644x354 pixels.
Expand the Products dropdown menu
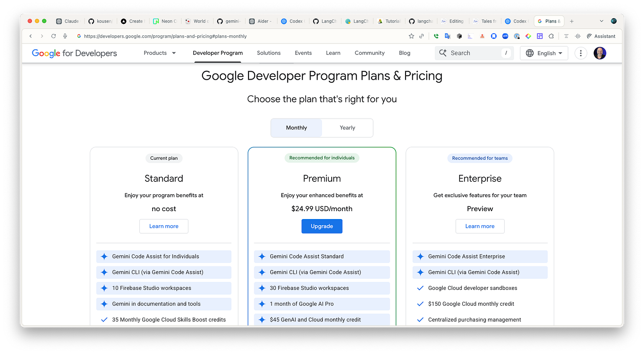pyautogui.click(x=160, y=53)
